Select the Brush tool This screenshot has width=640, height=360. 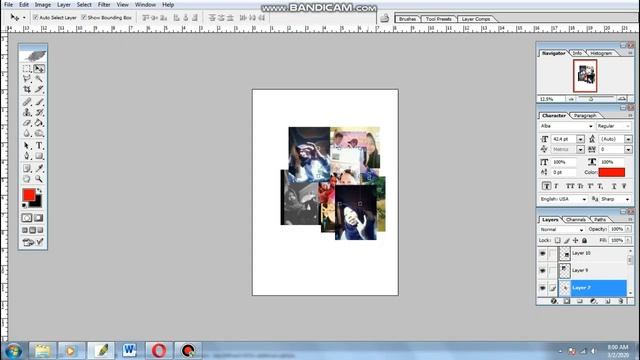(39, 102)
